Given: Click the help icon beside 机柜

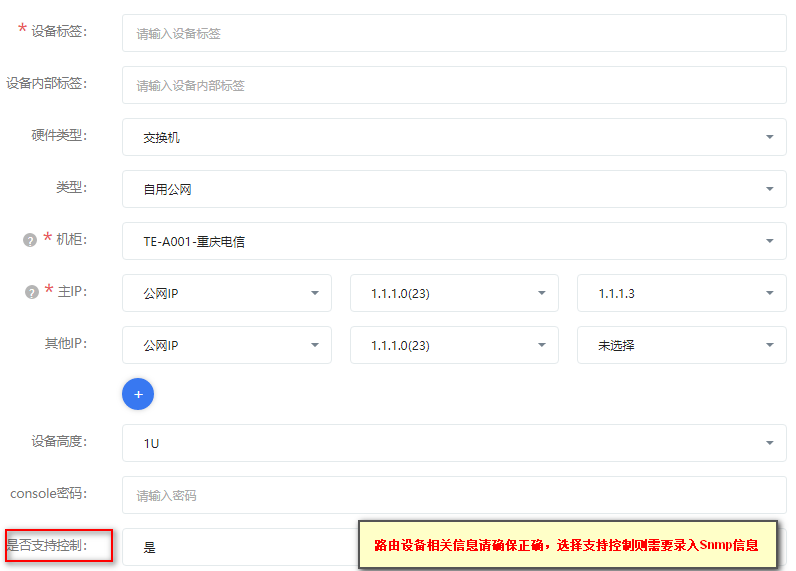Looking at the screenshot, I should pyautogui.click(x=30, y=240).
